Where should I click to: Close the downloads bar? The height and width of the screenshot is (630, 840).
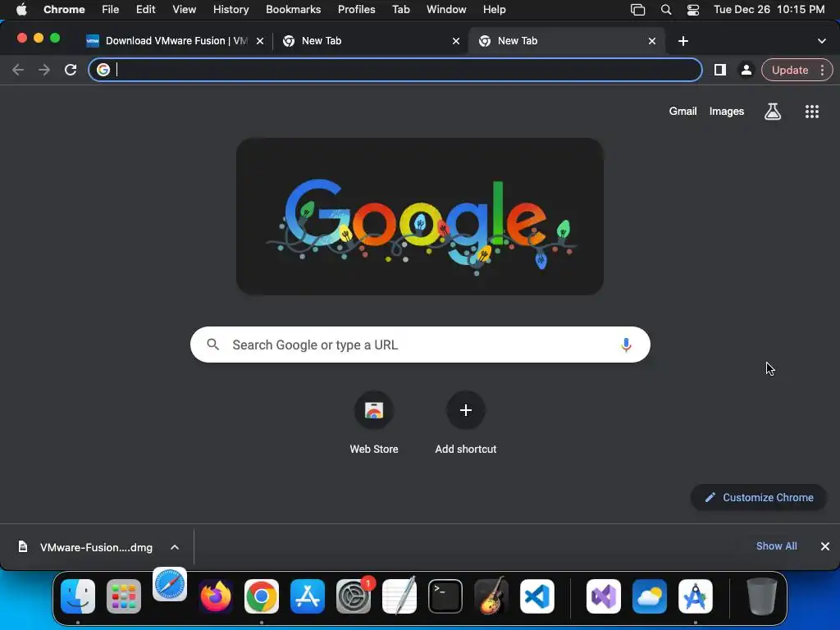pos(825,546)
